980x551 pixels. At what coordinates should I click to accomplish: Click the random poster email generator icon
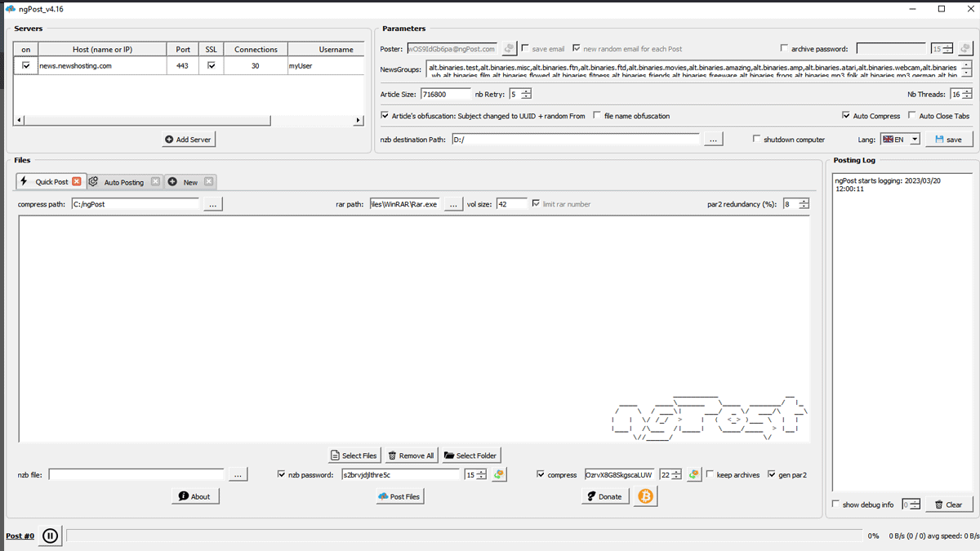point(509,49)
